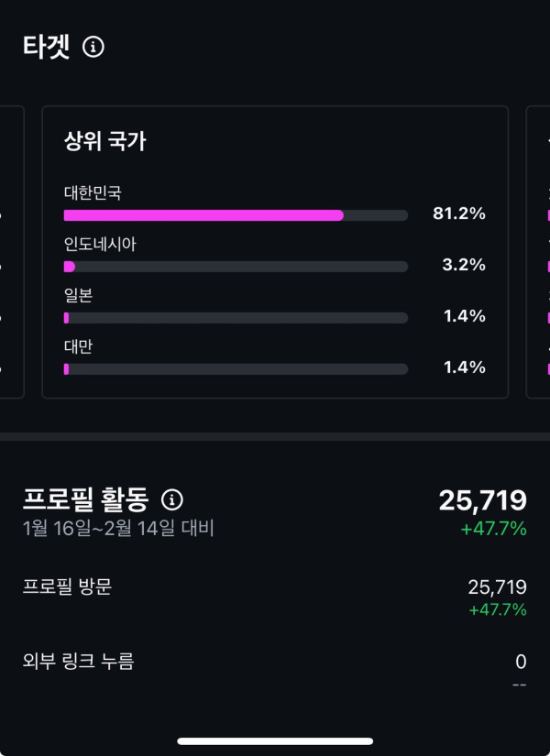This screenshot has width=550, height=756.
Task: Tap the 타겟 section heading
Action: [46, 47]
